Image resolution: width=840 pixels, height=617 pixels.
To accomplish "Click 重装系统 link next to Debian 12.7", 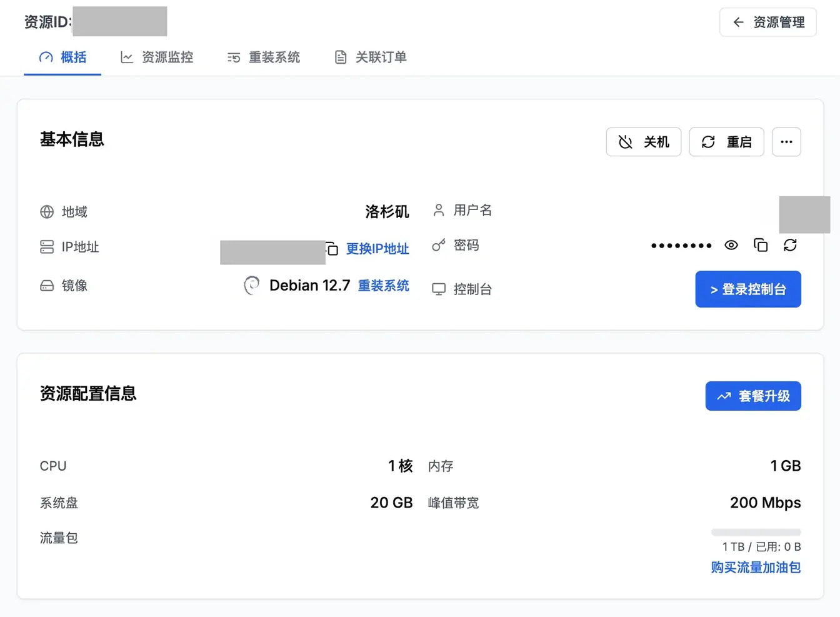I will [383, 286].
